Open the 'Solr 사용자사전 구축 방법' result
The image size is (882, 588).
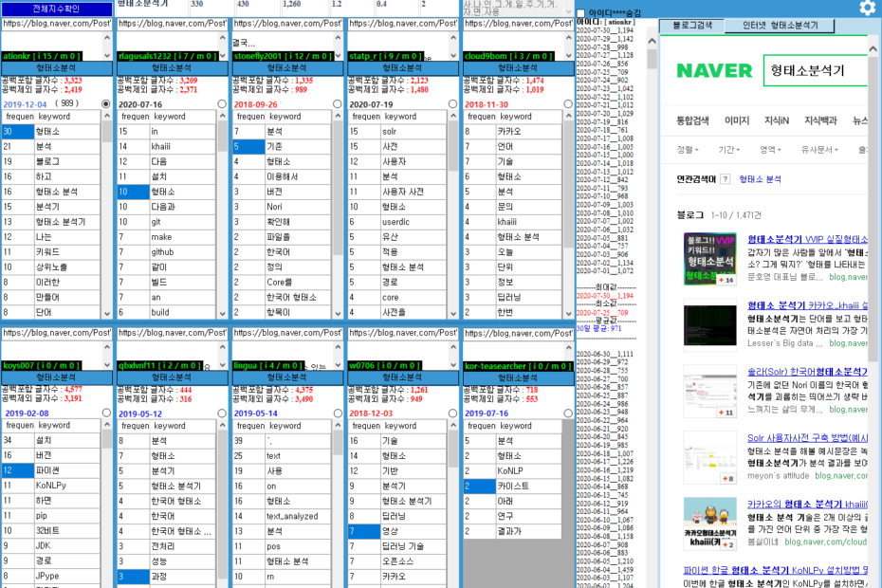point(807,438)
